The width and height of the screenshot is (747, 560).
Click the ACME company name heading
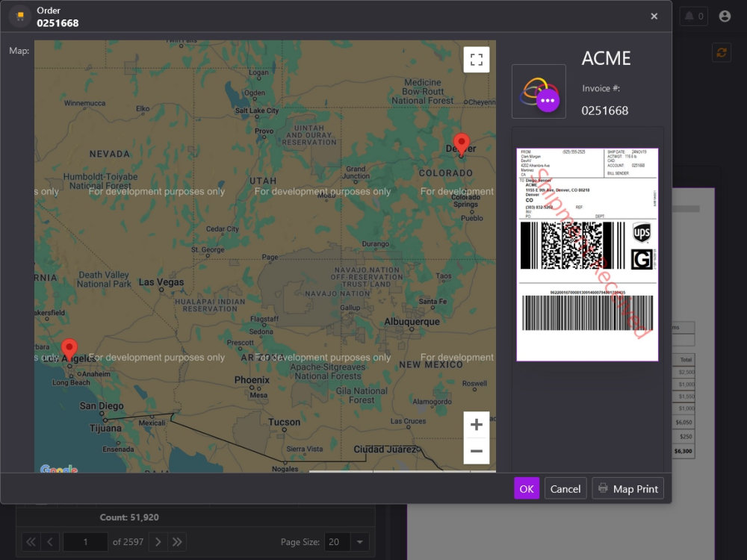click(606, 58)
